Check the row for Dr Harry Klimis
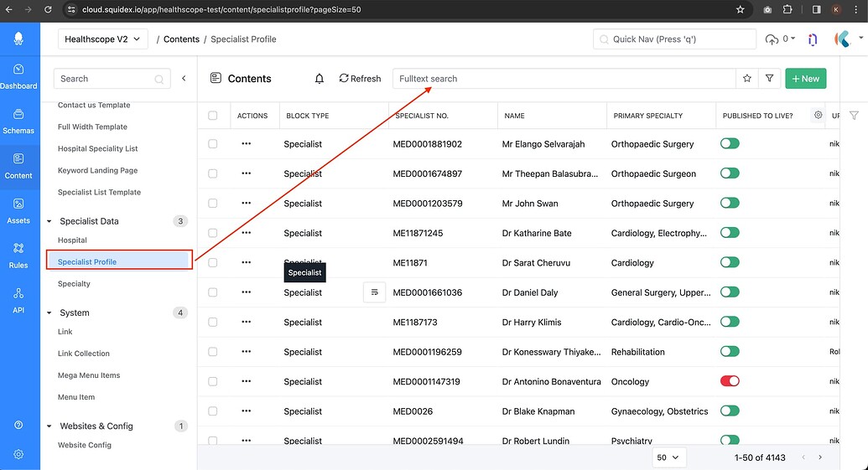This screenshot has height=470, width=868. coord(212,322)
